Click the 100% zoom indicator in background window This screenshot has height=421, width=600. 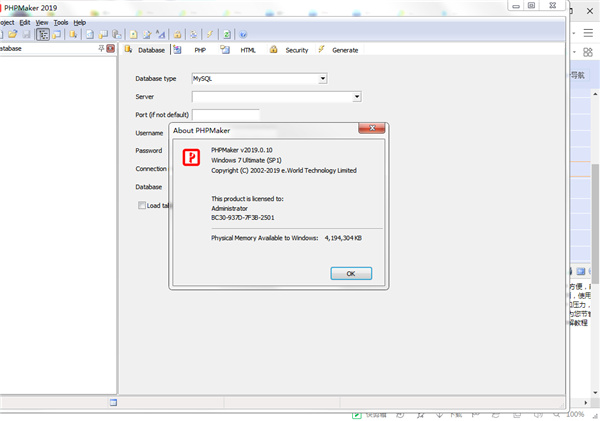[575, 414]
